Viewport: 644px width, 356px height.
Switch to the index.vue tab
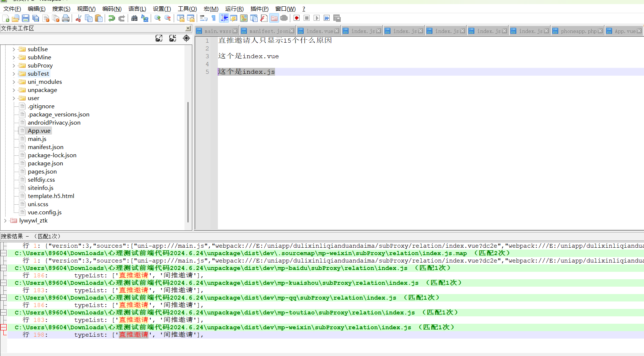click(x=320, y=31)
